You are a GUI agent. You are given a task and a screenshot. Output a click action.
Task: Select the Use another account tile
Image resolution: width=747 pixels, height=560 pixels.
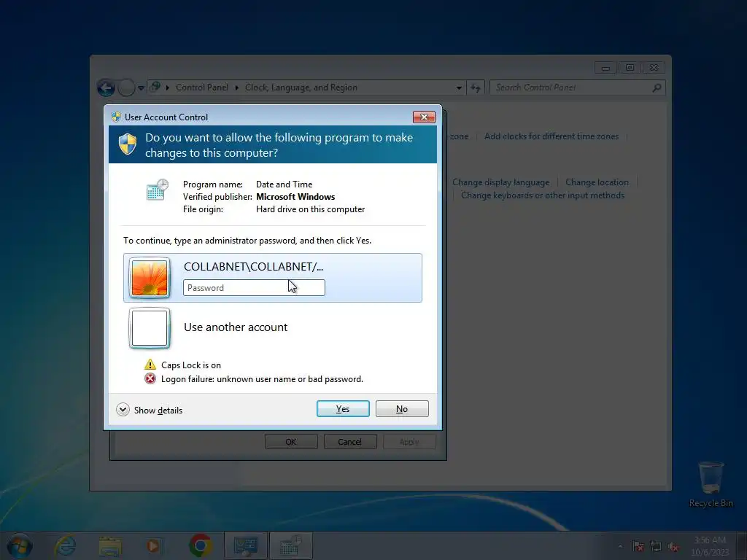point(273,327)
